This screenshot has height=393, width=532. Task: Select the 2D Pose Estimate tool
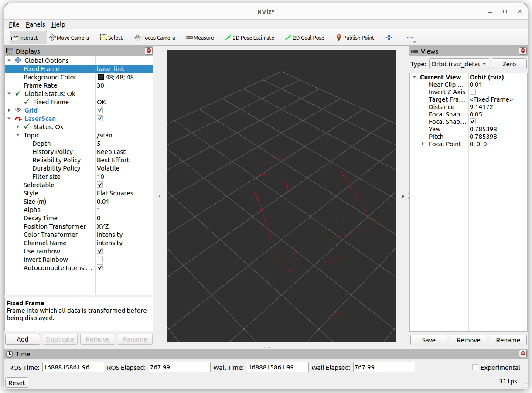[249, 38]
